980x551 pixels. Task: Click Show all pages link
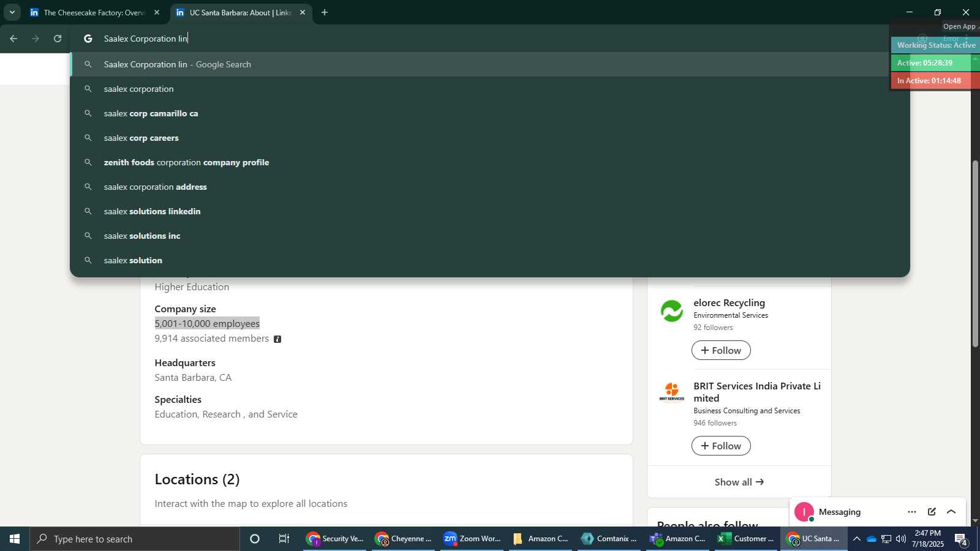[x=739, y=482]
